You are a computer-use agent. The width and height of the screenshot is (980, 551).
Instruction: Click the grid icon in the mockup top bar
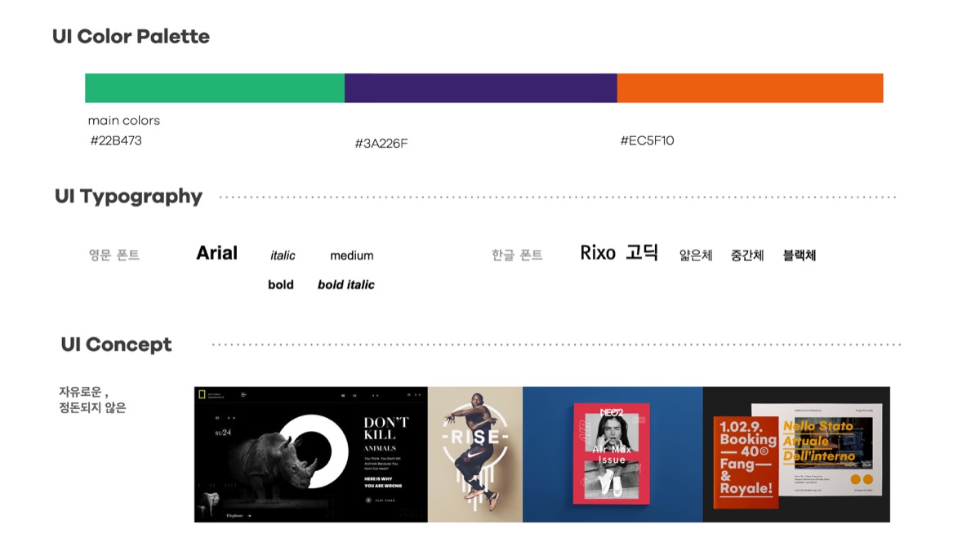click(x=342, y=395)
